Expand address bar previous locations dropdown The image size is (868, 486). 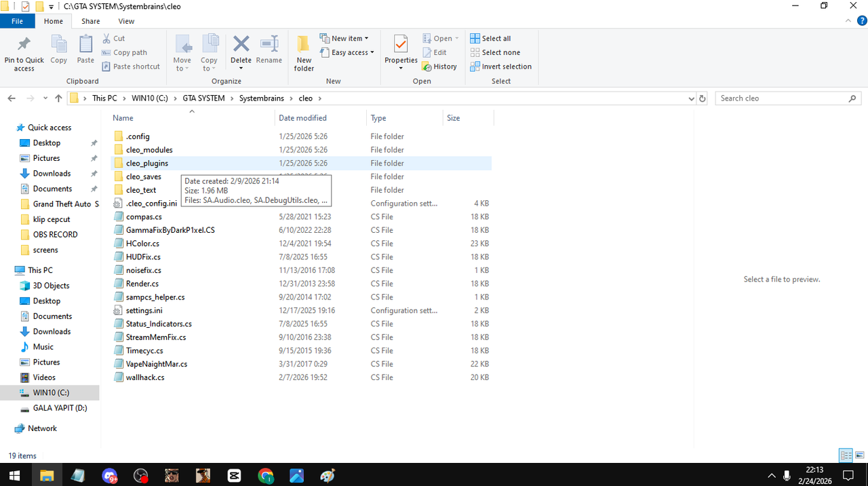tap(691, 98)
